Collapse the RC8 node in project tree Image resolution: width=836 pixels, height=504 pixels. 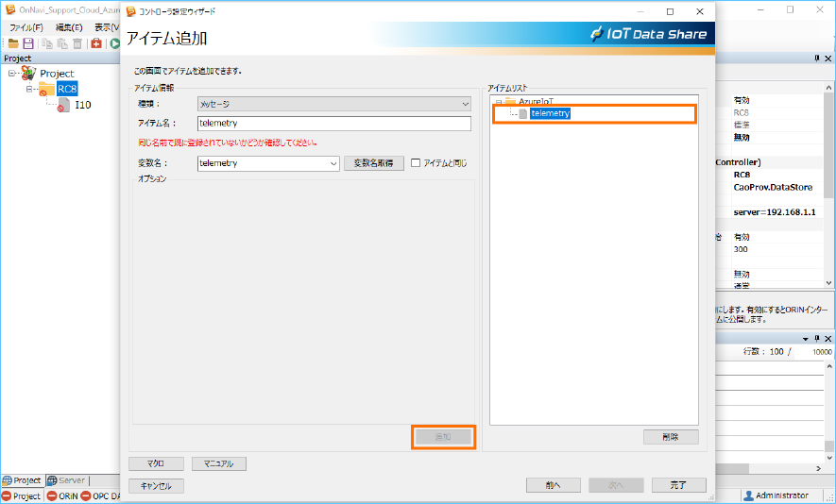click(x=30, y=89)
